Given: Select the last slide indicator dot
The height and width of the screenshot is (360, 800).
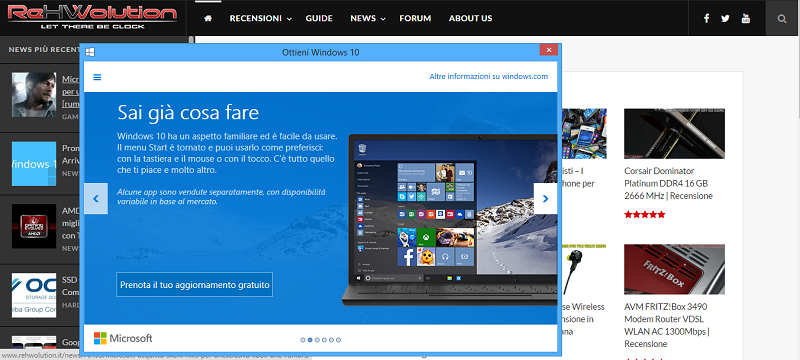Looking at the screenshot, I should 338,340.
